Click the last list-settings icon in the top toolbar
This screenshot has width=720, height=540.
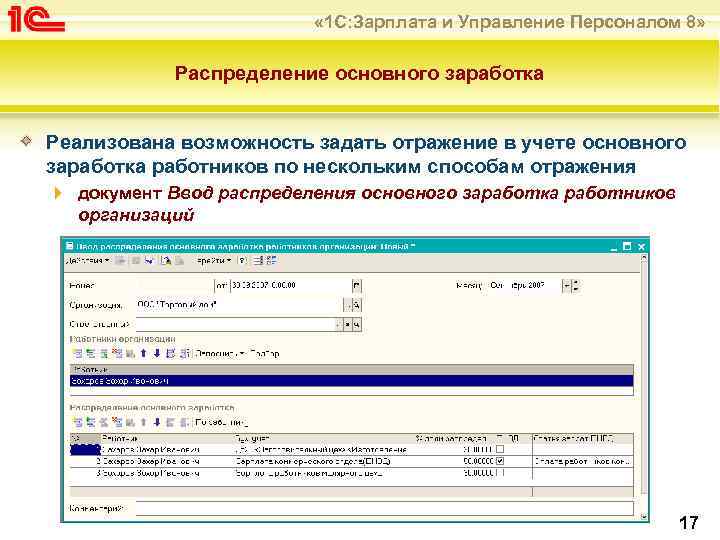(272, 260)
